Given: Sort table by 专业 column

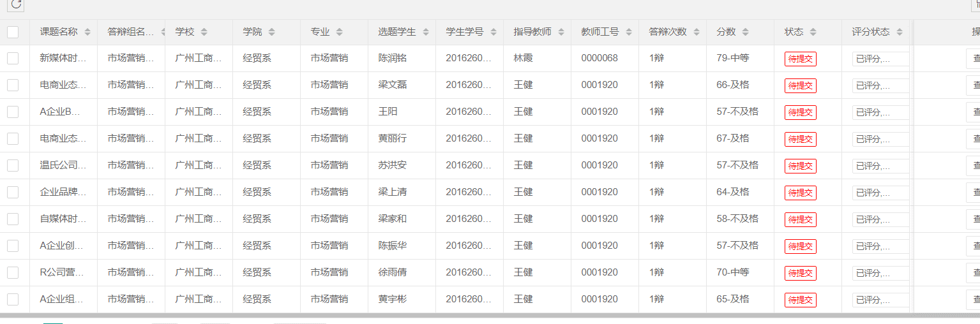Looking at the screenshot, I should pos(339,32).
